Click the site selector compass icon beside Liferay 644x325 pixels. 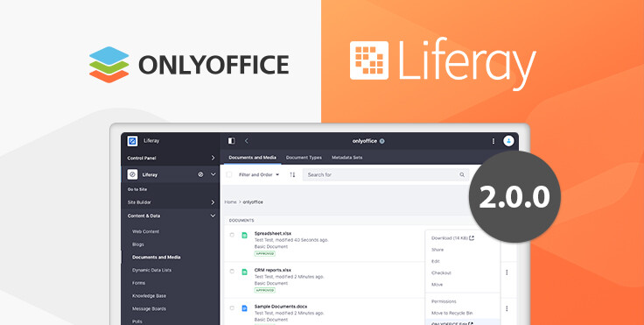pyautogui.click(x=200, y=174)
